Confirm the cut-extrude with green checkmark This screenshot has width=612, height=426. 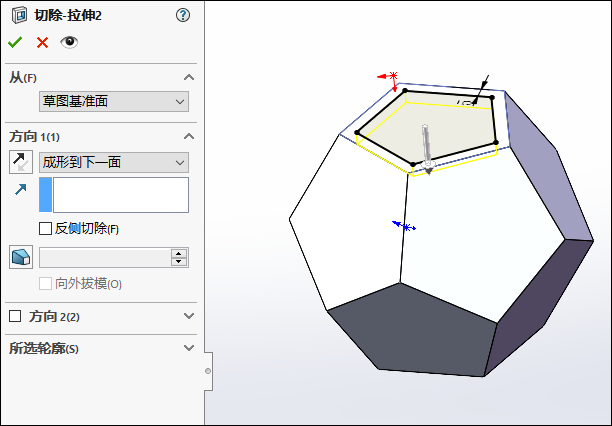(15, 42)
